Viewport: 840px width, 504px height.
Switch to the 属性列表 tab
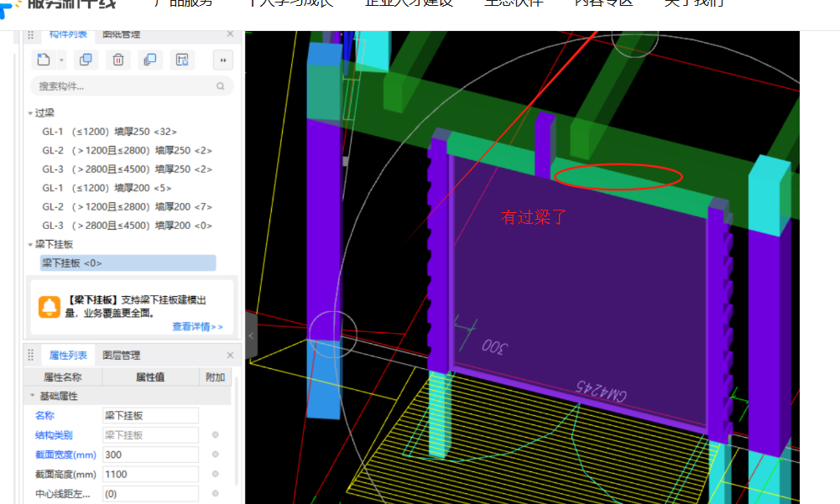(68, 355)
